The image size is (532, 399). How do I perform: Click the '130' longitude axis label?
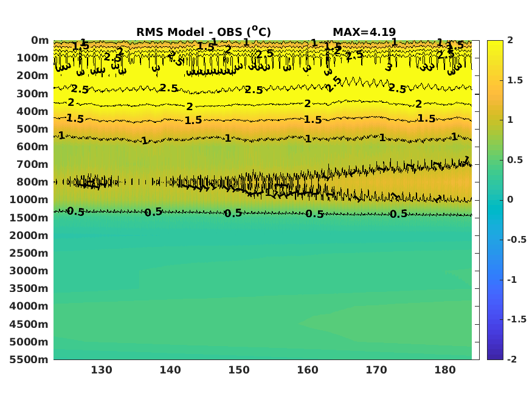tap(102, 370)
